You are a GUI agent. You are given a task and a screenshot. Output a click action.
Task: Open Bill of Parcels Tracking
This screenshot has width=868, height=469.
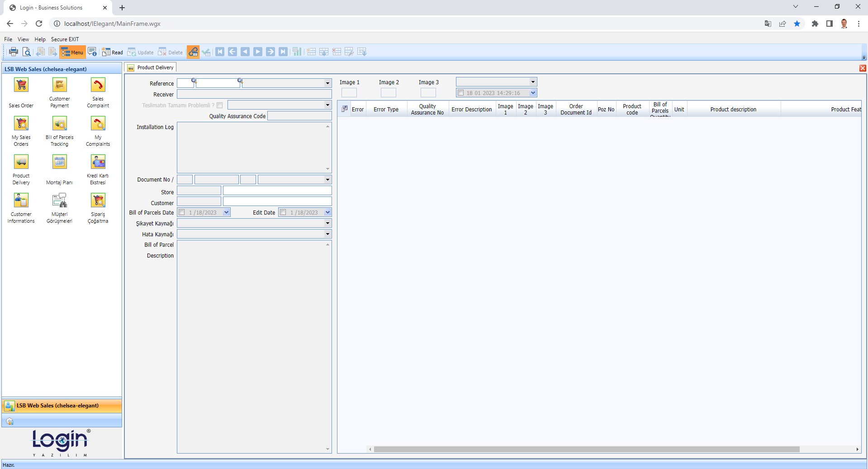(59, 123)
